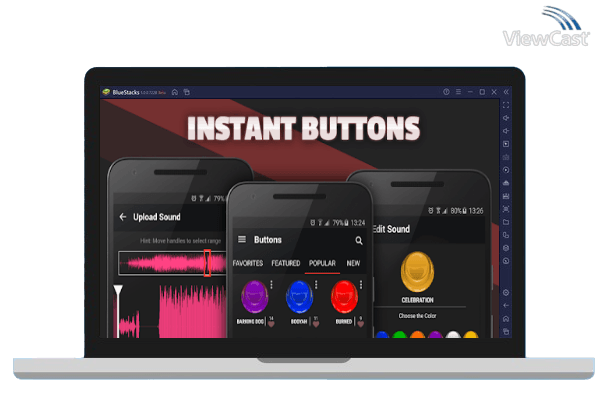The height and width of the screenshot is (414, 602).
Task: Play the purple Barking Dog sound button
Action: pos(255,296)
